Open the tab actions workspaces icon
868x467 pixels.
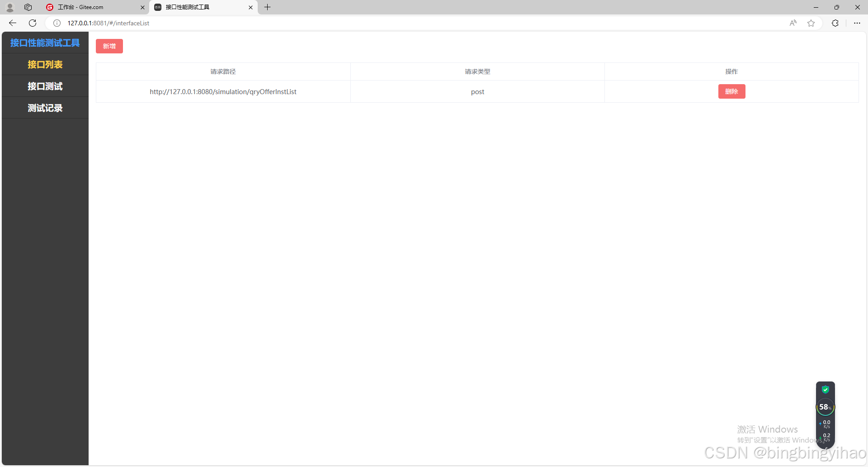28,7
